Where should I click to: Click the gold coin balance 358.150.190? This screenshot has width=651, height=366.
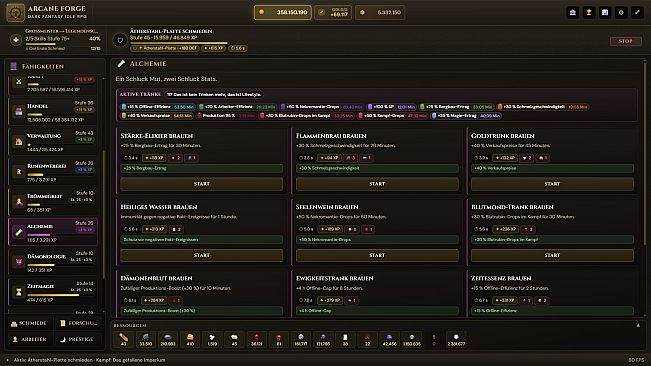(283, 12)
